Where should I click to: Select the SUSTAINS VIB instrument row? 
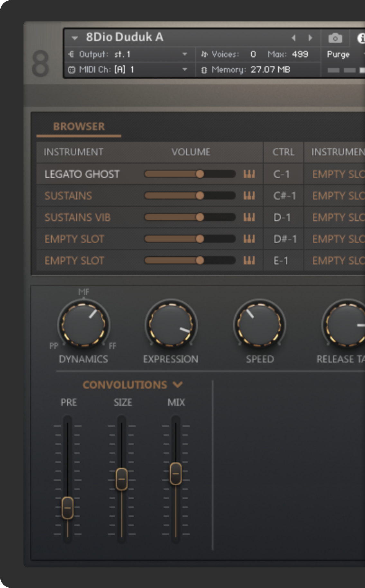[78, 218]
